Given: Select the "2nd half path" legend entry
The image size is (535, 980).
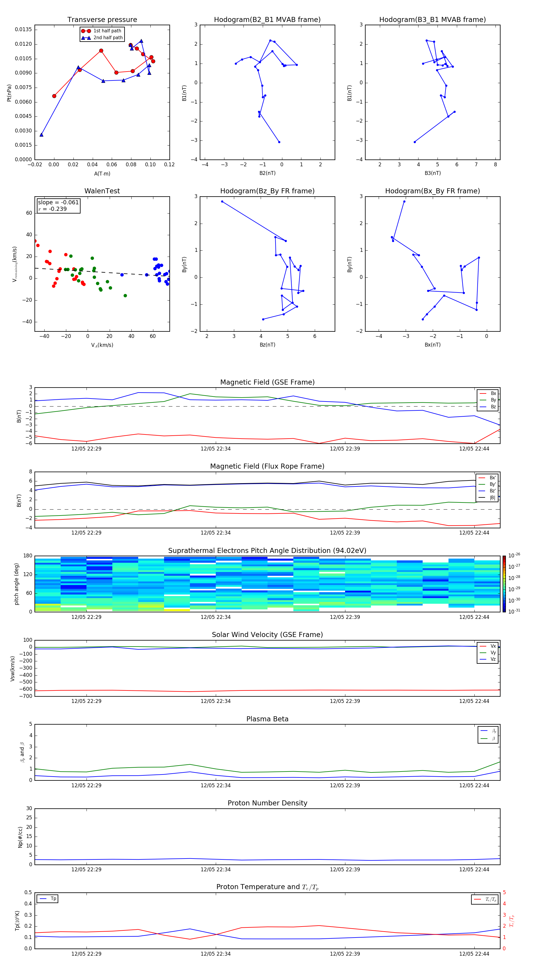Looking at the screenshot, I should click(102, 38).
